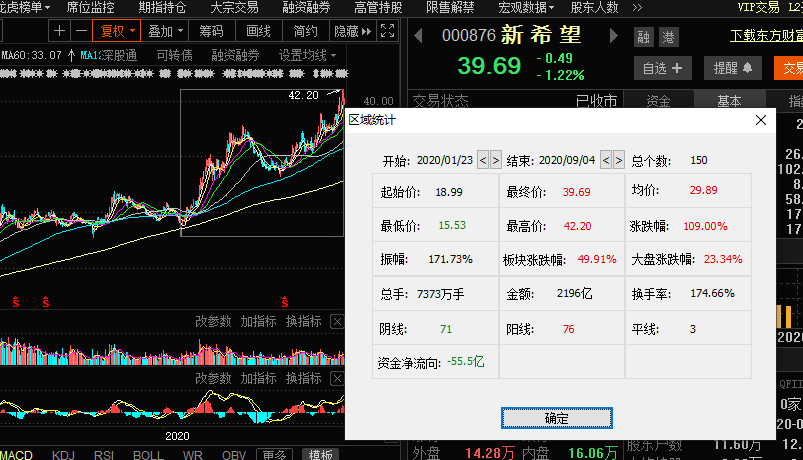Step start date backward with left arrow
This screenshot has height=460, width=803.
click(x=483, y=160)
